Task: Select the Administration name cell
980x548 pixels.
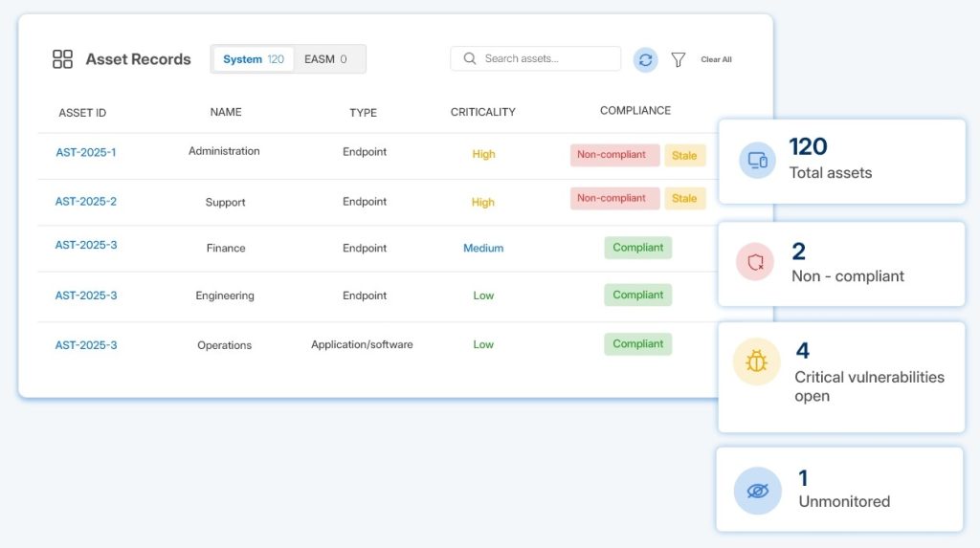Action: pyautogui.click(x=224, y=151)
